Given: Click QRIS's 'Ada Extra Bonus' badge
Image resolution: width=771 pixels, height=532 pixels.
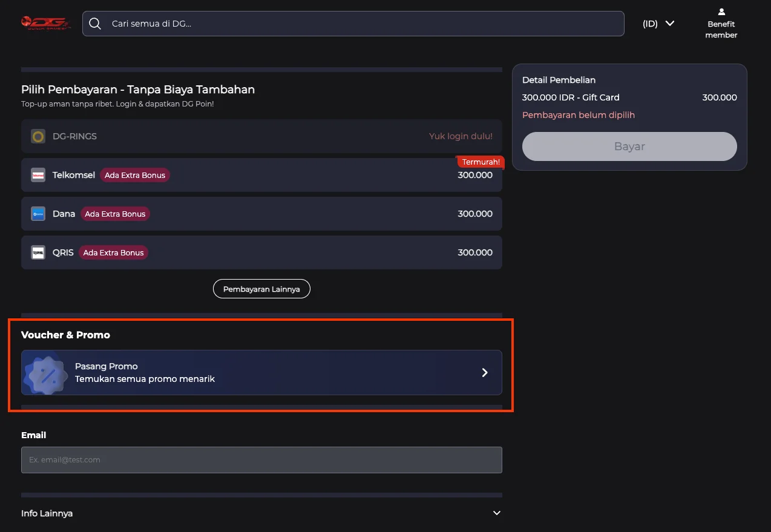Looking at the screenshot, I should [113, 252].
